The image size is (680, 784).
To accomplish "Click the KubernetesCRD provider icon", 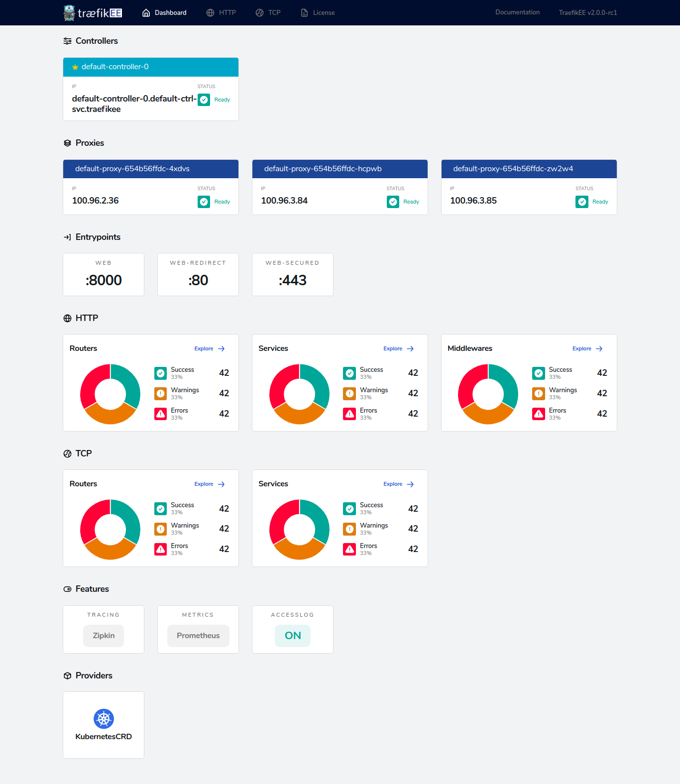I will [x=104, y=718].
